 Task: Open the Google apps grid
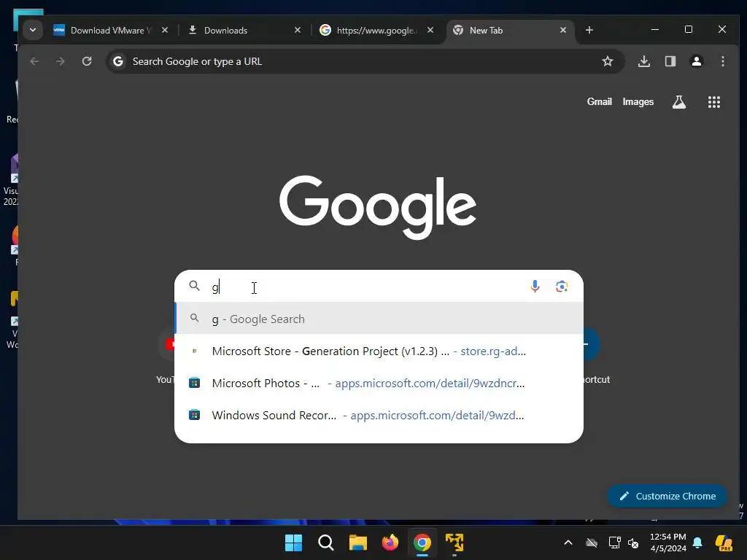(713, 102)
